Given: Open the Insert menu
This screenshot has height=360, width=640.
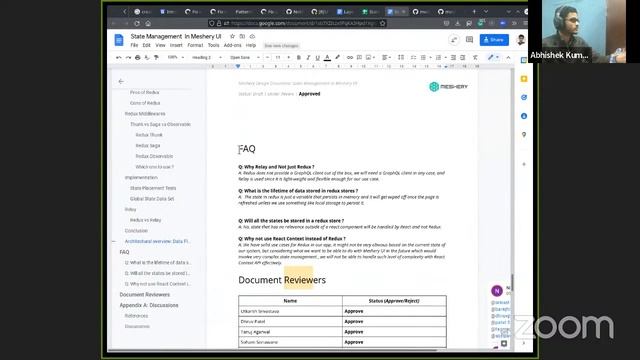Looking at the screenshot, I should tap(176, 45).
